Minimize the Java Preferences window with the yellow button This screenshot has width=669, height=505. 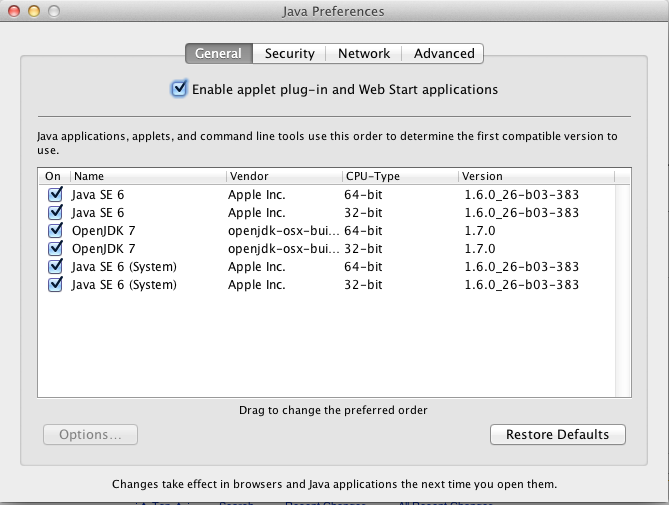click(x=34, y=11)
